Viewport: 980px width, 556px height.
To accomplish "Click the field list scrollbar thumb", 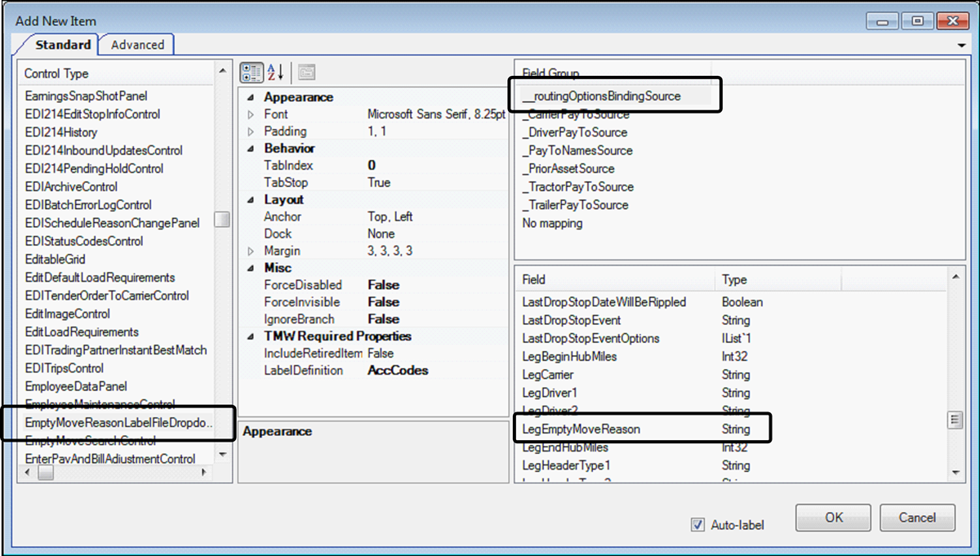I will pos(954,420).
